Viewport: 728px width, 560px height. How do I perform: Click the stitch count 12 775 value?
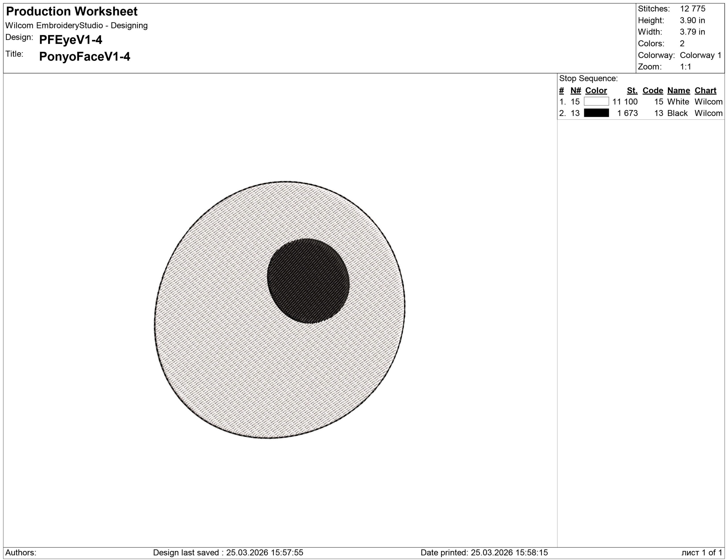pos(693,9)
